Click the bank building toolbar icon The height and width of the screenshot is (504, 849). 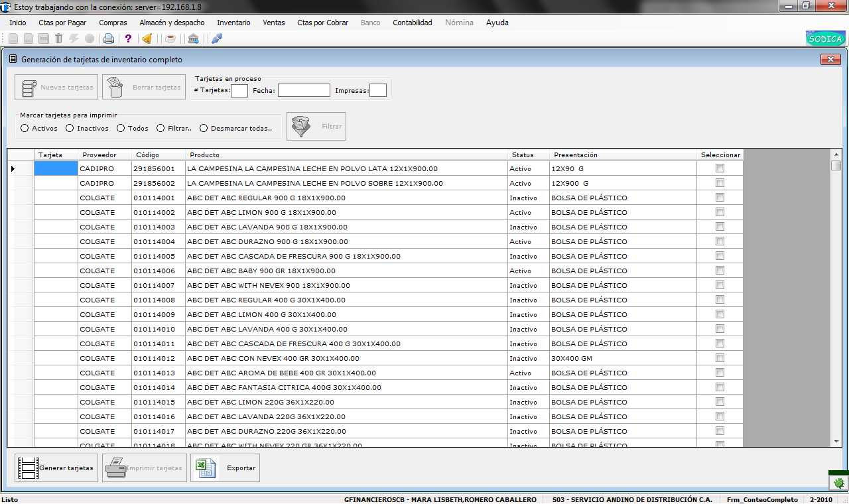[x=193, y=38]
